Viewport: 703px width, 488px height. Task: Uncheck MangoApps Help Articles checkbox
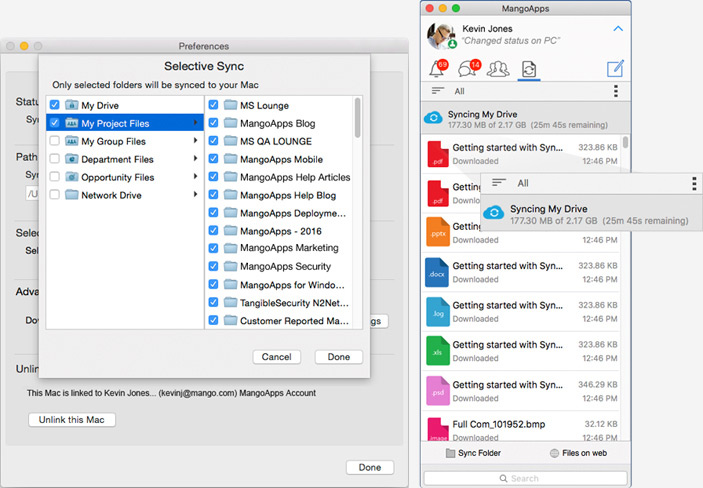point(213,177)
